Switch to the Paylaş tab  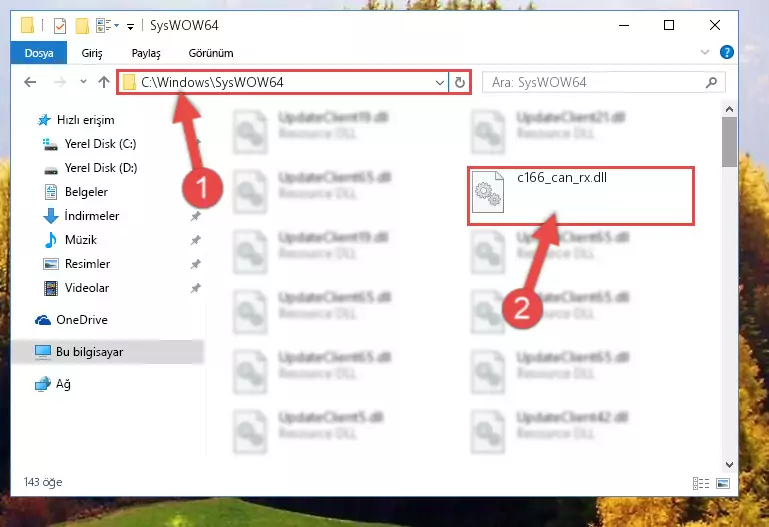point(146,53)
